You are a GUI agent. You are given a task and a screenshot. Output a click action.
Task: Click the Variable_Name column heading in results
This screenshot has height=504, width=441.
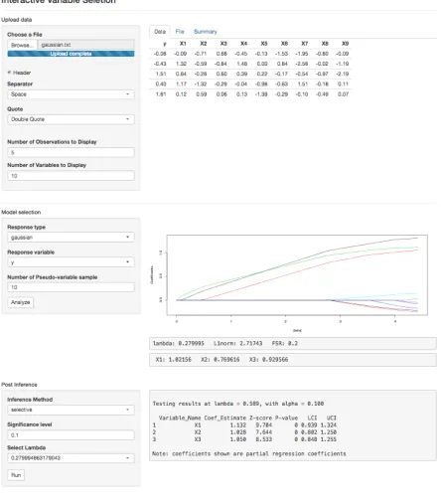[180, 418]
